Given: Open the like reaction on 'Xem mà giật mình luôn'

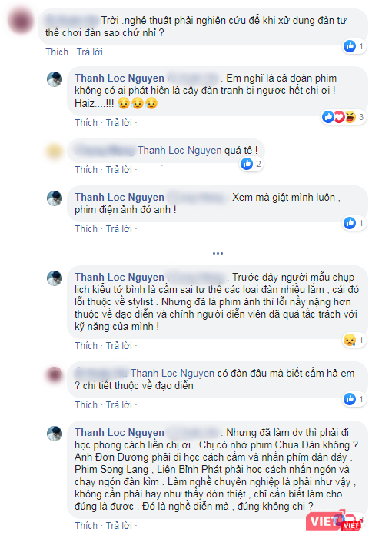Looking at the screenshot, I should (x=350, y=223).
